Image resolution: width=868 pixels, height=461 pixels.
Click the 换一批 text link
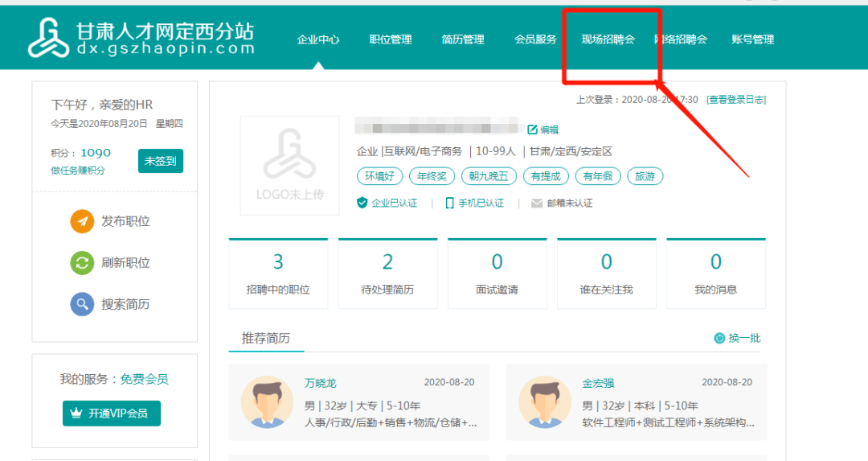tap(744, 338)
